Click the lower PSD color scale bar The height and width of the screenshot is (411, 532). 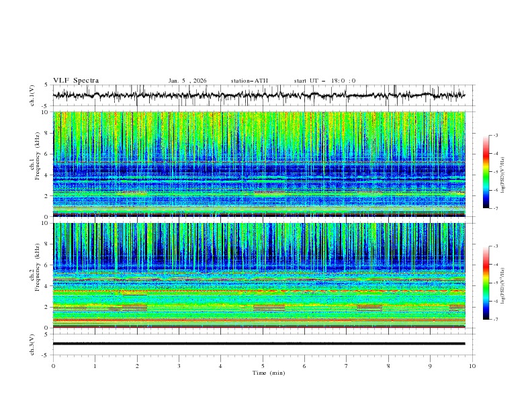[486, 283]
